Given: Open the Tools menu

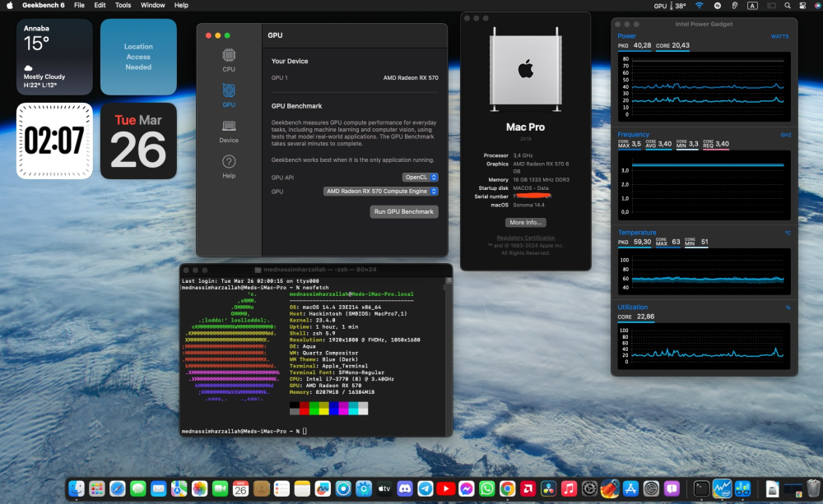Looking at the screenshot, I should pos(123,5).
